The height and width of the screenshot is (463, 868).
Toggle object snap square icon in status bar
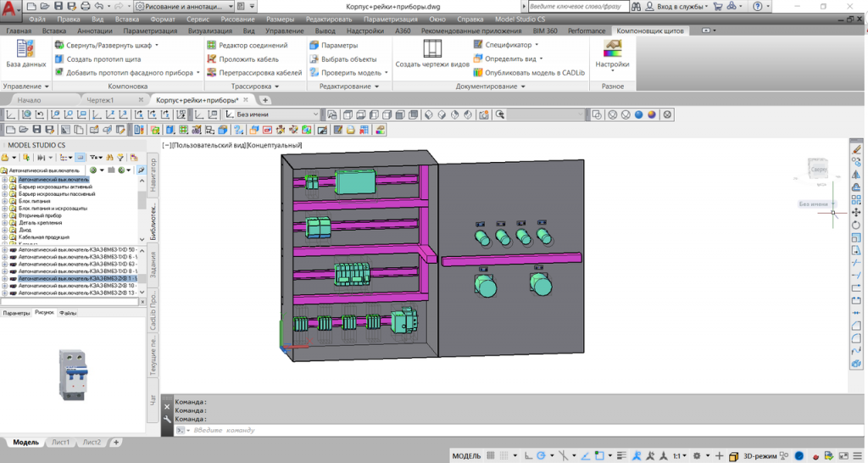click(599, 456)
